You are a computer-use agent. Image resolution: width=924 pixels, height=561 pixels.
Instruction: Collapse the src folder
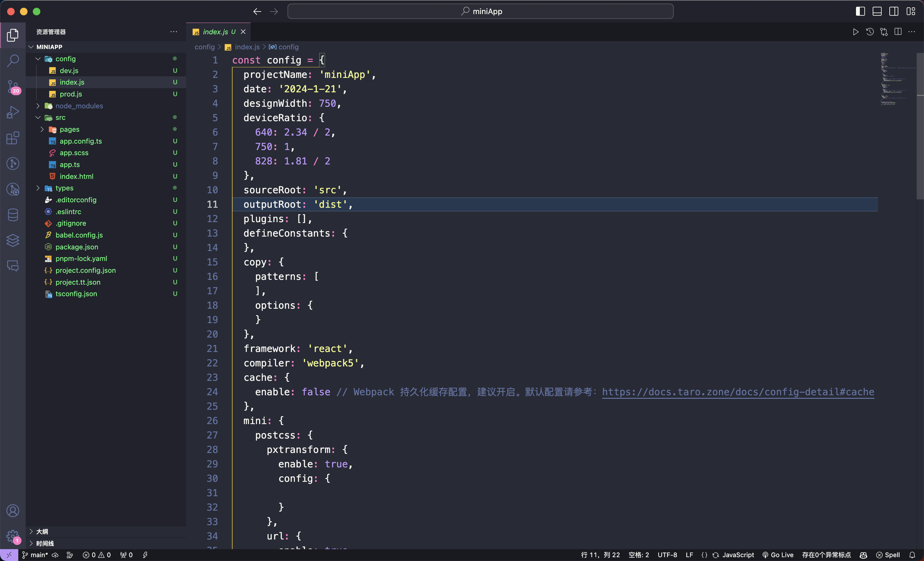[60, 117]
